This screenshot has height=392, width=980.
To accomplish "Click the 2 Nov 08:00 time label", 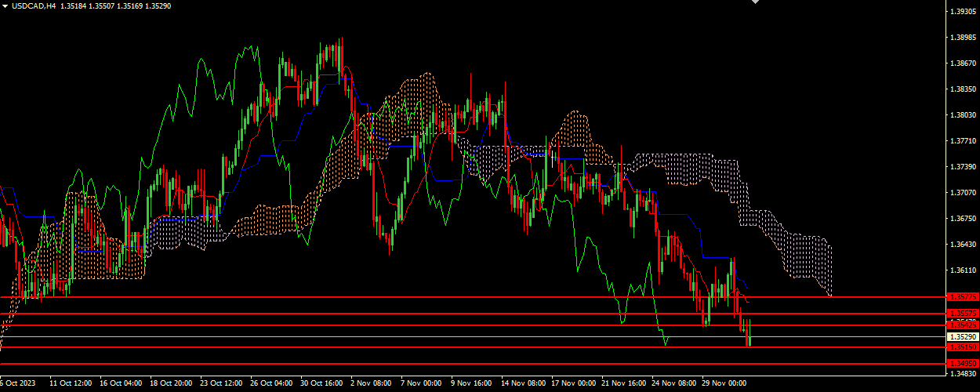I will click(x=372, y=385).
